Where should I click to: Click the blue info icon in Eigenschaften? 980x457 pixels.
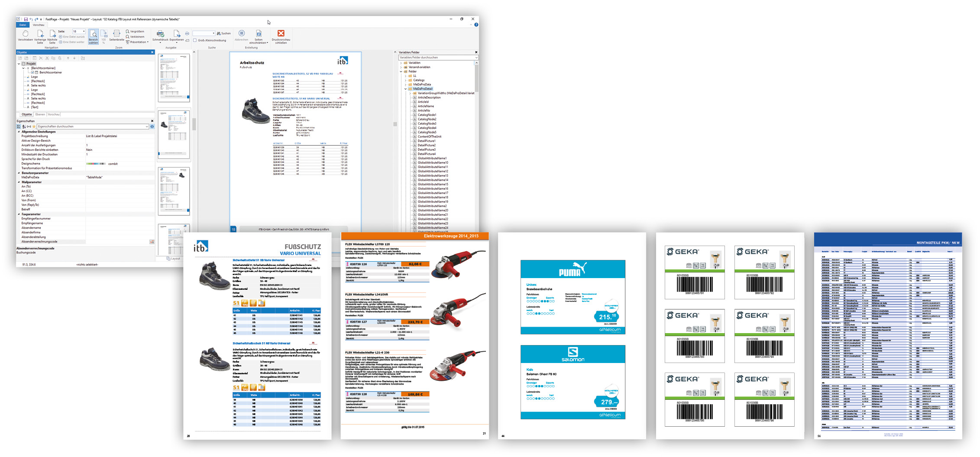(x=152, y=126)
